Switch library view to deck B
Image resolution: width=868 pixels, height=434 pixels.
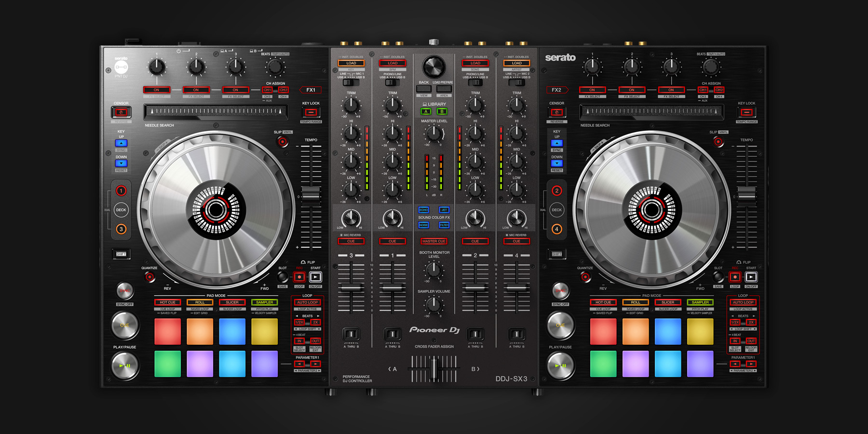click(x=443, y=110)
